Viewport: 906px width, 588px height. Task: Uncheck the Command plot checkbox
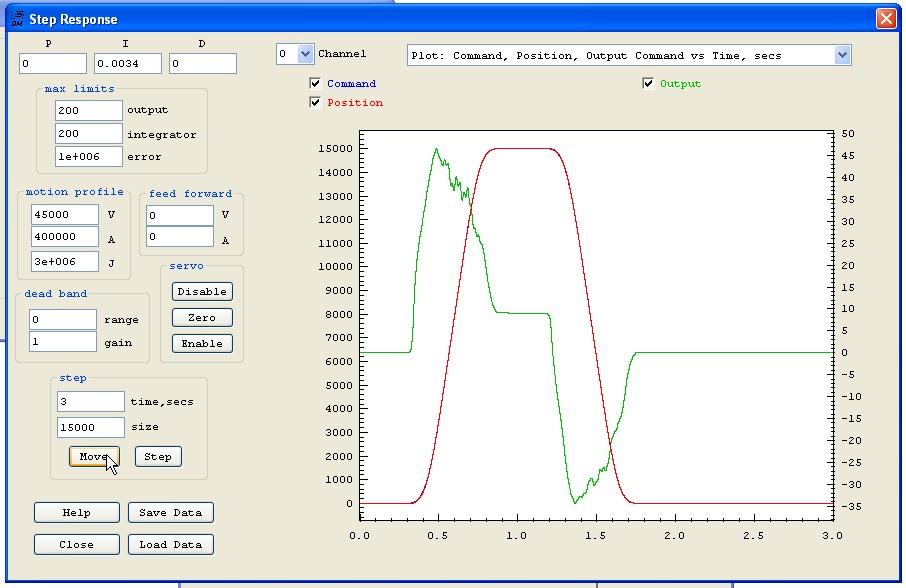(316, 84)
